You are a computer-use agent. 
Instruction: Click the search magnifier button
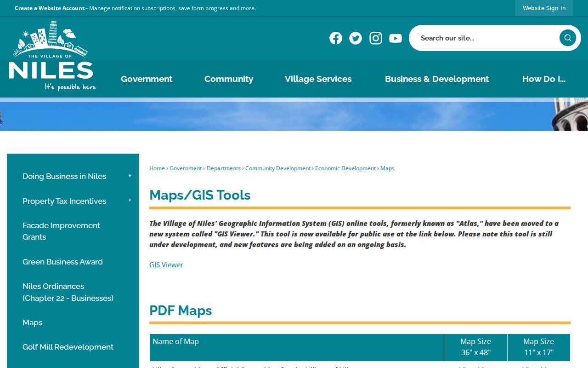[x=568, y=38]
